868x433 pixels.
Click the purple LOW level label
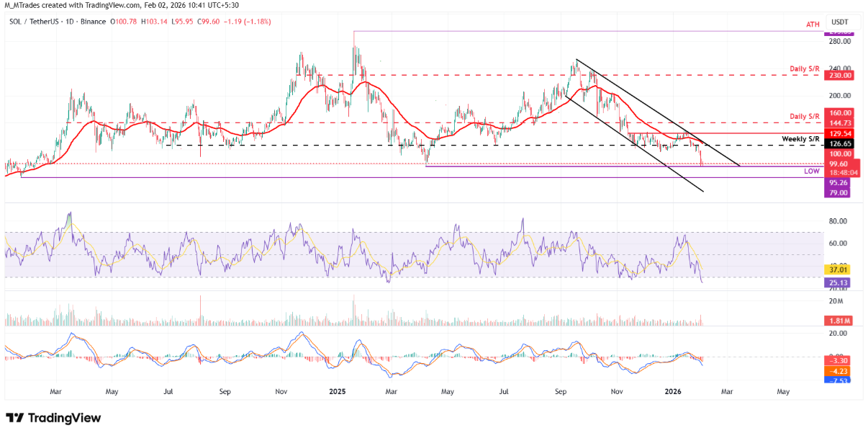tap(813, 171)
